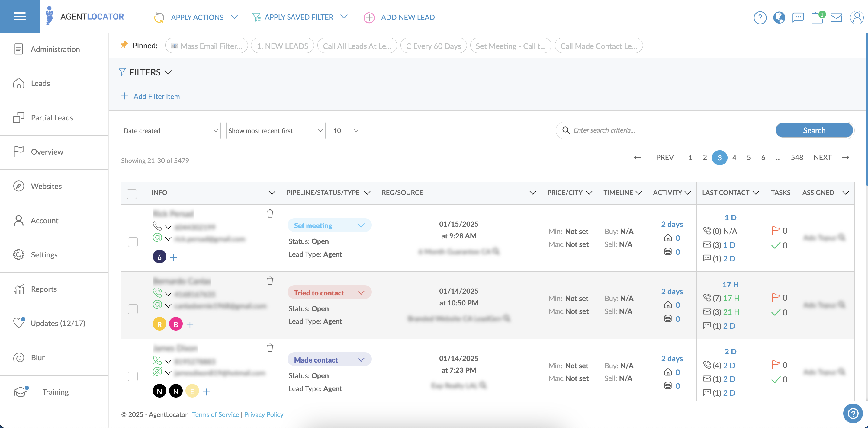Check the first lead row checkbox
Viewport: 868px width, 428px height.
pyautogui.click(x=133, y=242)
